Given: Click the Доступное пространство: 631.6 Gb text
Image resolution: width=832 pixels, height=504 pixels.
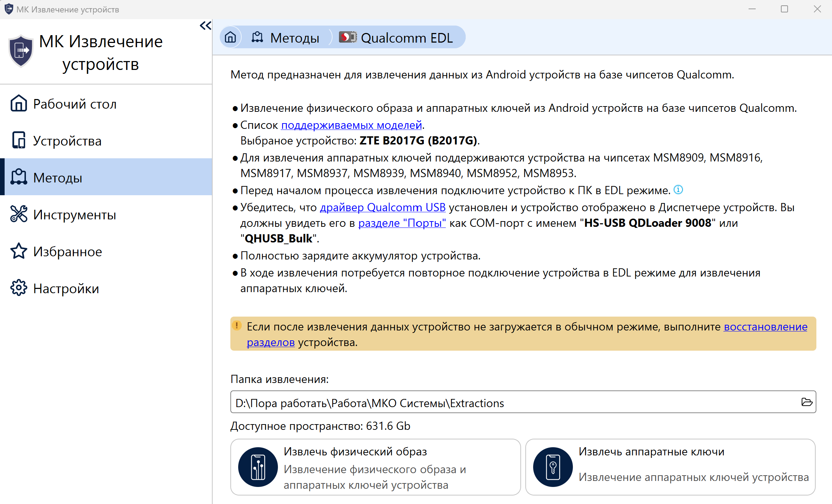Looking at the screenshot, I should point(321,426).
